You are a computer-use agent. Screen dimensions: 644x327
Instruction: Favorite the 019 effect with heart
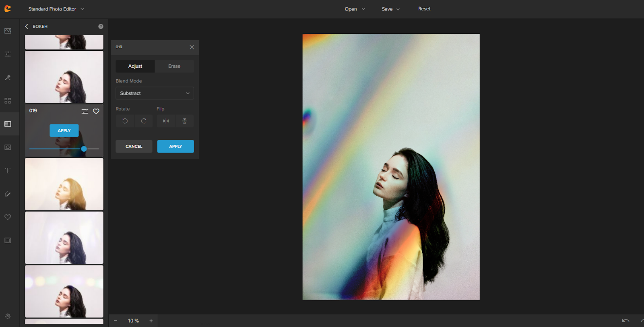96,111
